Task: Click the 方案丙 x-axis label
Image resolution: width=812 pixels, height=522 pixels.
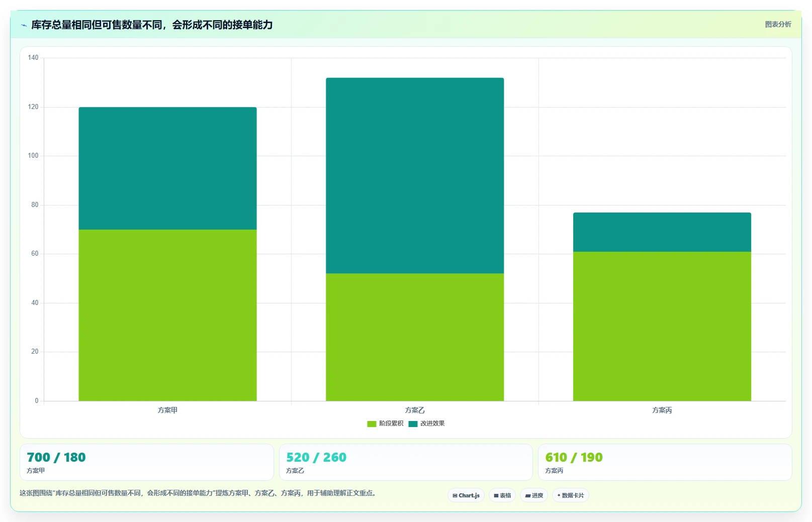Action: 662,410
